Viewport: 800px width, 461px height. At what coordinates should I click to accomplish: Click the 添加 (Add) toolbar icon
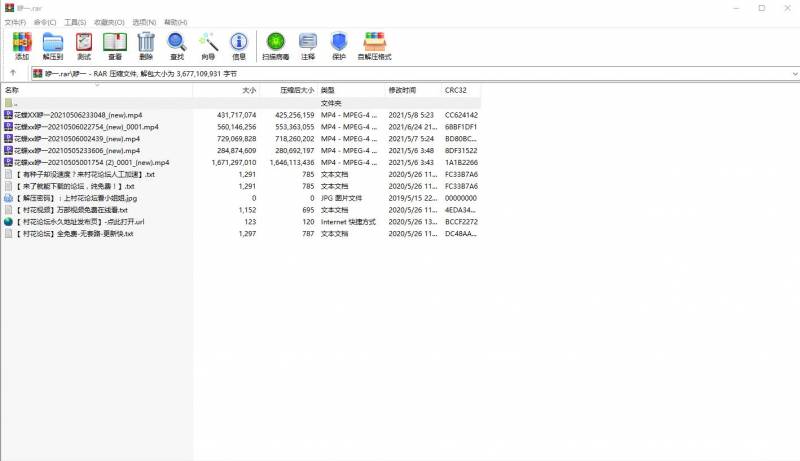(21, 45)
